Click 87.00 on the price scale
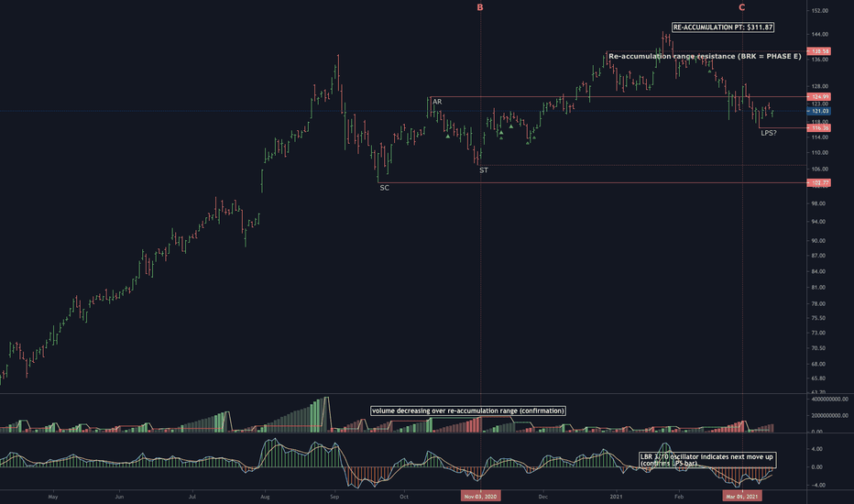This screenshot has height=504, width=854. click(818, 256)
